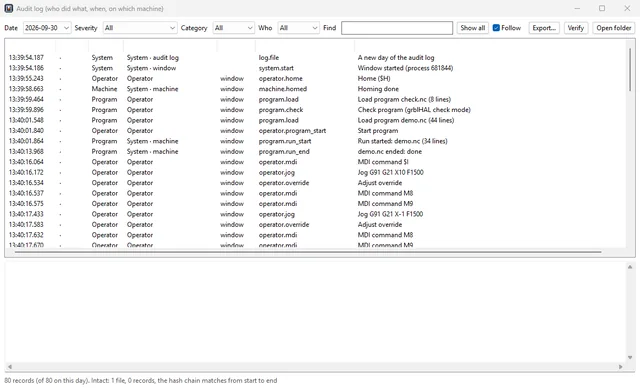640x391 pixels.
Task: Select the 'Run started: demo.nc (34 lines)' row
Action: pos(315,141)
